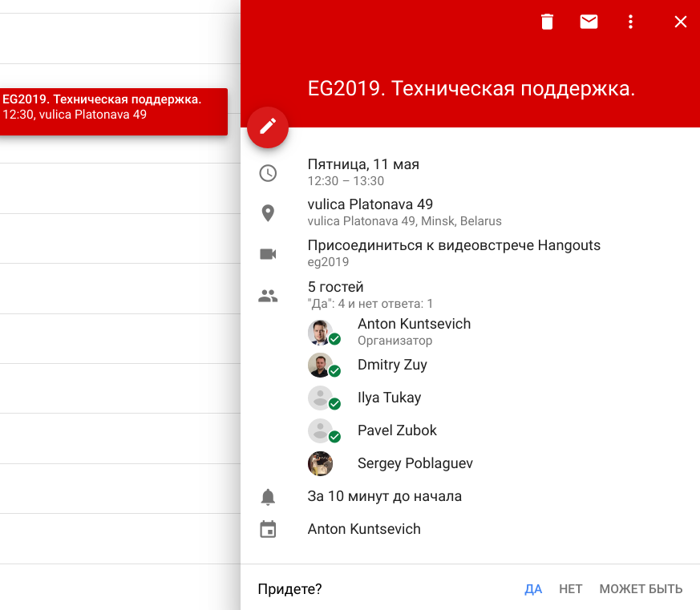
Task: Click the clock icon beside the date
Action: (268, 173)
